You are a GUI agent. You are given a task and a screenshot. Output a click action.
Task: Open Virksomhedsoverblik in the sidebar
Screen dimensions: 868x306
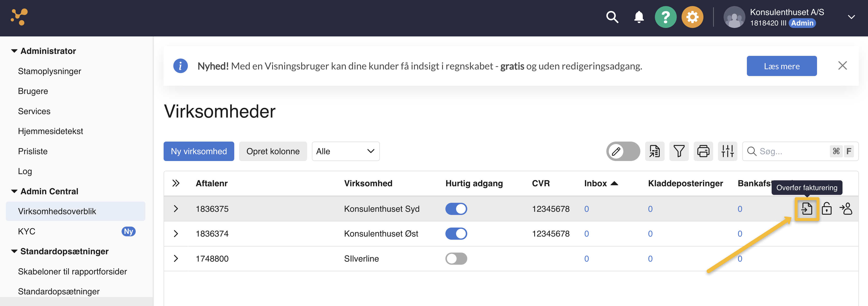tap(57, 211)
